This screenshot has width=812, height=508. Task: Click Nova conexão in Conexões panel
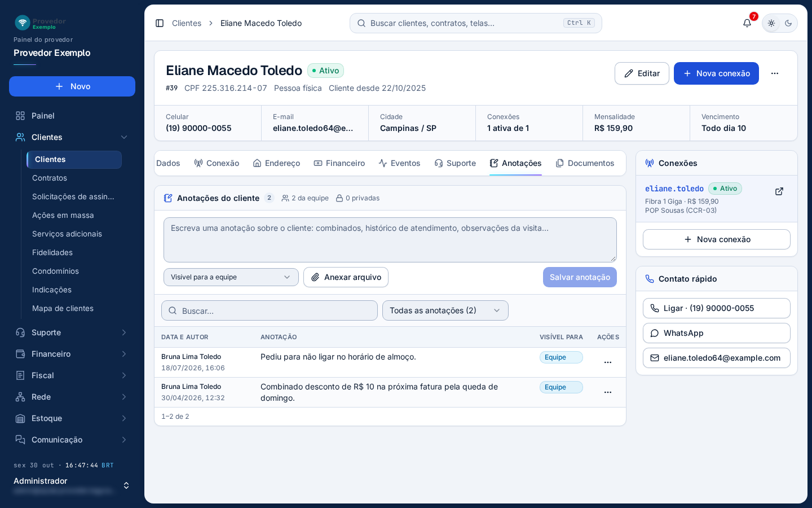tap(717, 239)
